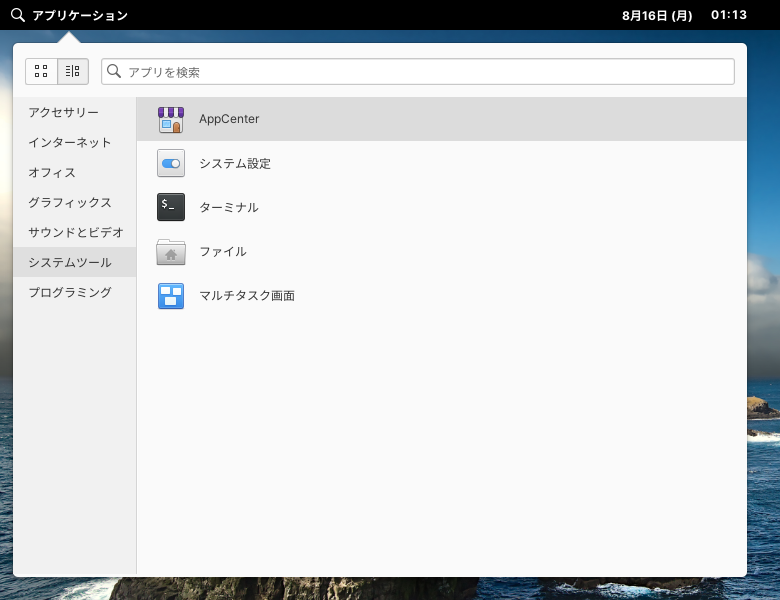Click the マルチタスク画面 label text
This screenshot has height=600, width=780.
(x=247, y=296)
